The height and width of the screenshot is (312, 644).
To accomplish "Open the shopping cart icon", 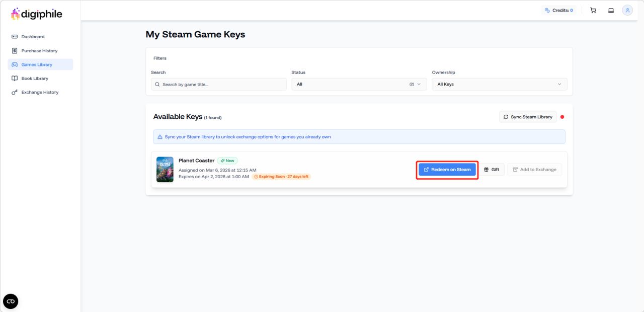I will point(593,10).
